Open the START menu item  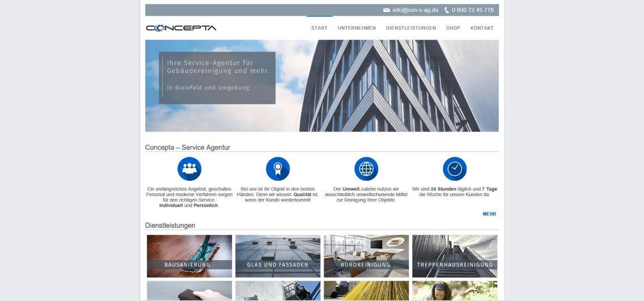pyautogui.click(x=320, y=28)
